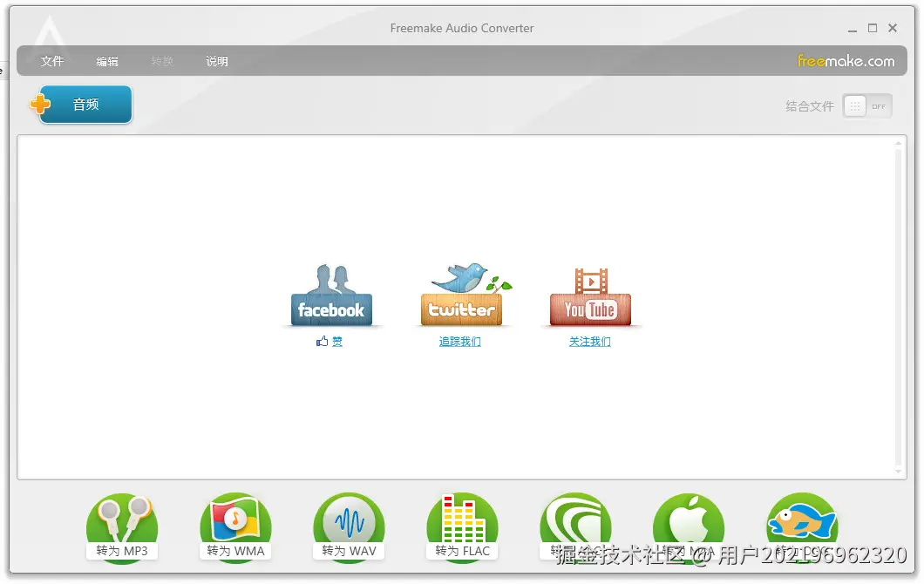
Task: Maximize the Freemake Audio Converter window
Action: pyautogui.click(x=873, y=28)
